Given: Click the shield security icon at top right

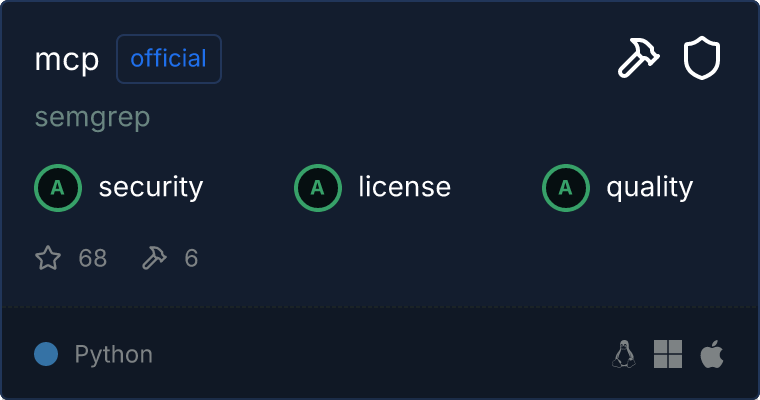Looking at the screenshot, I should [702, 59].
